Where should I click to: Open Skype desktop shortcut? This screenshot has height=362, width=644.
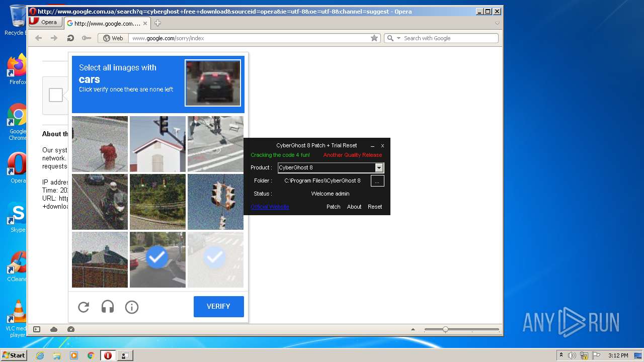[x=18, y=217]
